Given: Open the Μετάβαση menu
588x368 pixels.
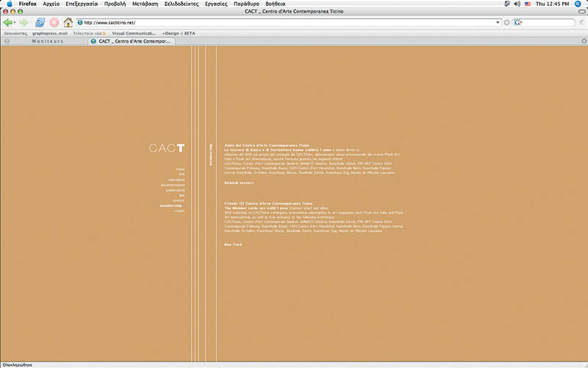Looking at the screenshot, I should pos(145,4).
